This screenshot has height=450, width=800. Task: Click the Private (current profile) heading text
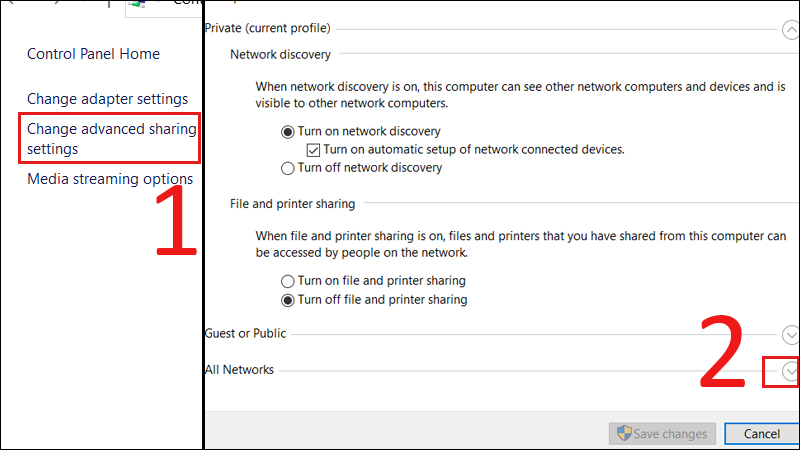click(267, 28)
